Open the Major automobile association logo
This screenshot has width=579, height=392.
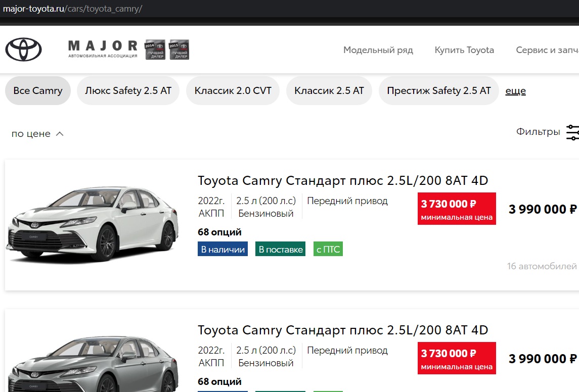(x=103, y=49)
